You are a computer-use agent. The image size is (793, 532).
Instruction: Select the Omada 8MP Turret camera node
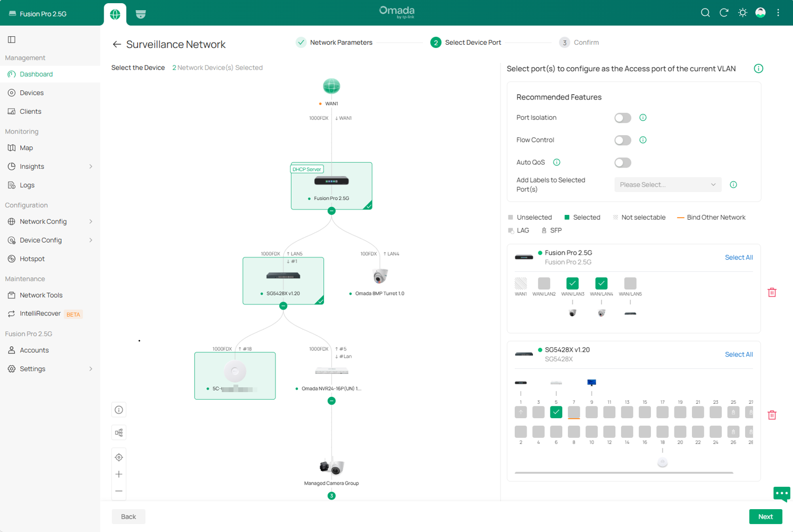[380, 276]
